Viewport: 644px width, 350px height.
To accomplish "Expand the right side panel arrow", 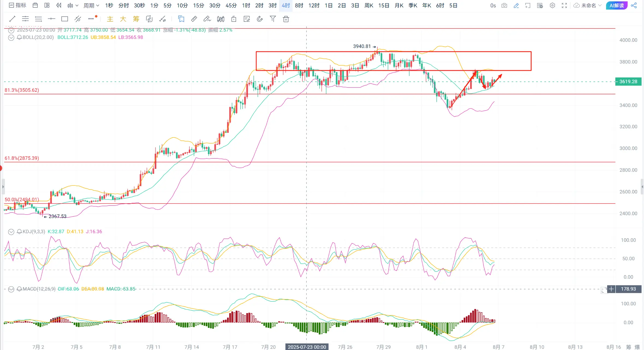I will (642, 187).
